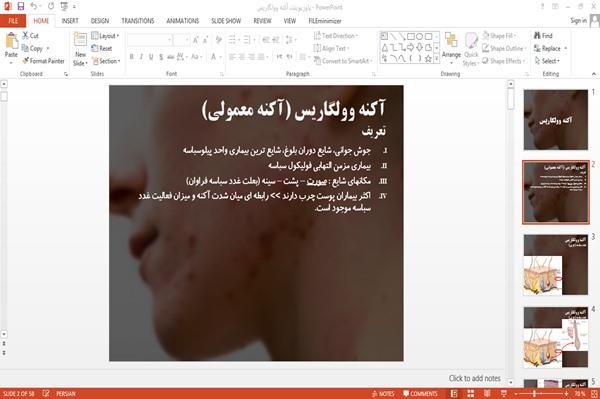This screenshot has height=399, width=600.
Task: Click the Reset slide icon
Action: [x=95, y=48]
